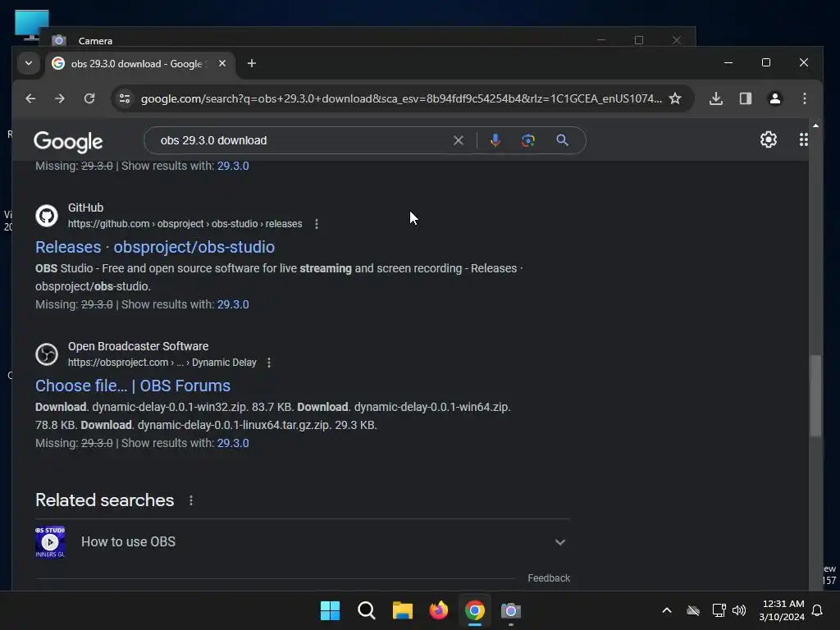Click github.com breadcrumb URL text
Screen dimensions: 840x630
pyautogui.click(x=185, y=224)
